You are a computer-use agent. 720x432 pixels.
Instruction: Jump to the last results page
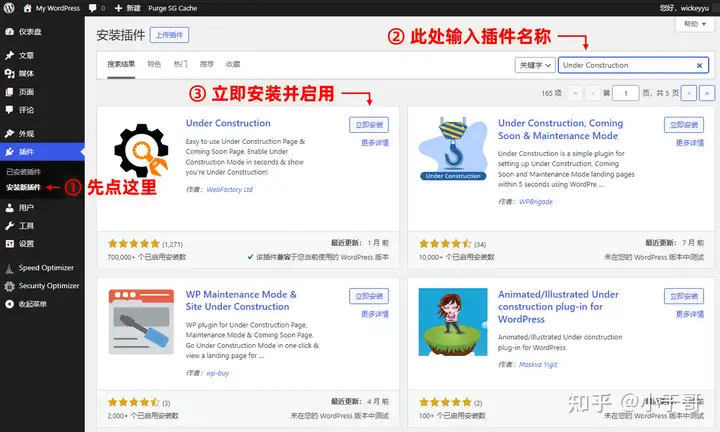[x=707, y=93]
